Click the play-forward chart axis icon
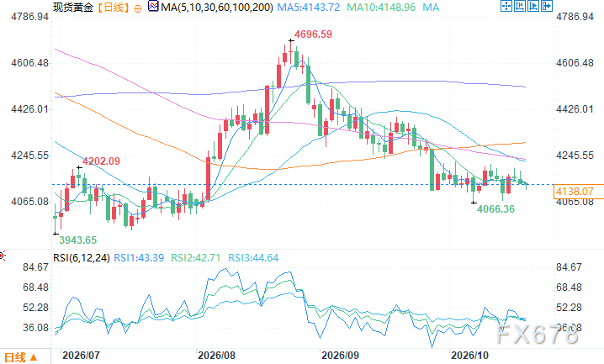This screenshot has height=364, width=604. pos(533,6)
